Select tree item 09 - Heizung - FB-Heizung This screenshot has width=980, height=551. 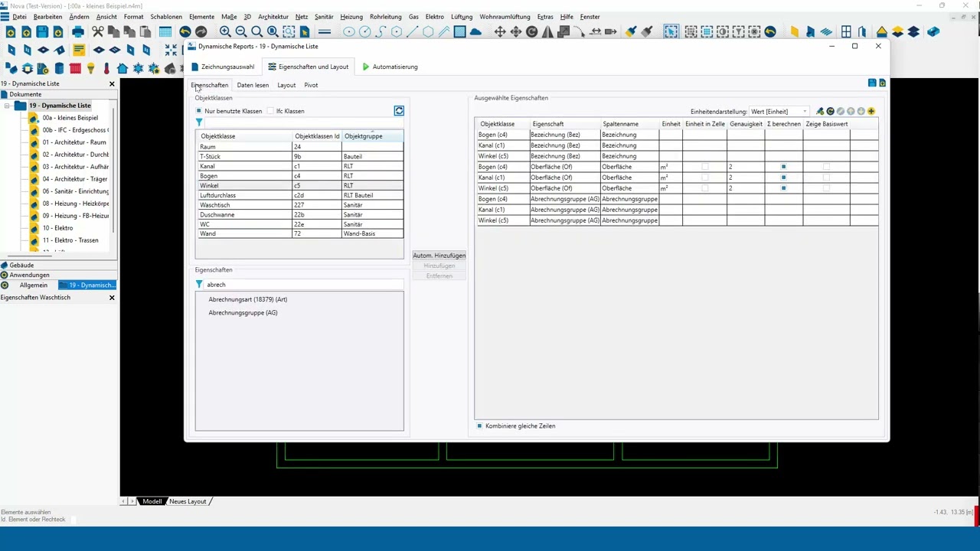[x=75, y=216]
